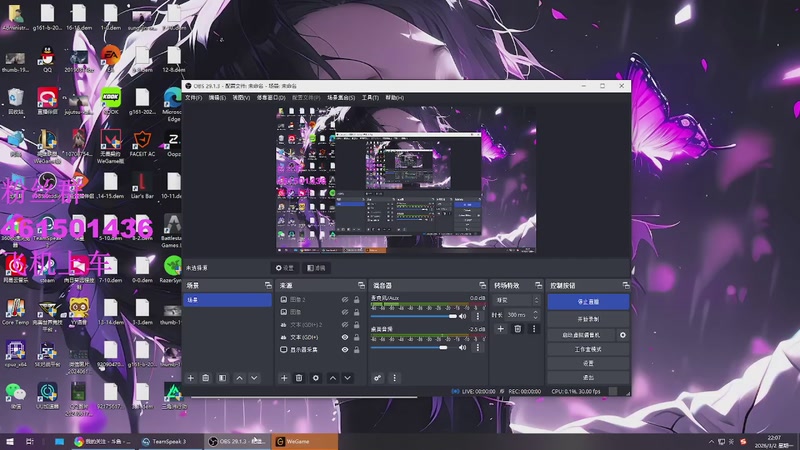This screenshot has height=450, width=800.
Task: Open advanced audio properties gears icon
Action: [x=378, y=378]
